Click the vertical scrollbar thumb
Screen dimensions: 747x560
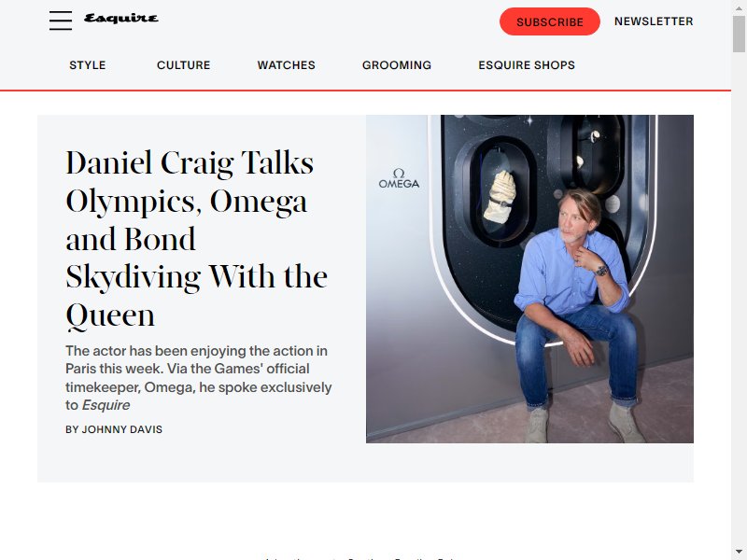coord(739,34)
